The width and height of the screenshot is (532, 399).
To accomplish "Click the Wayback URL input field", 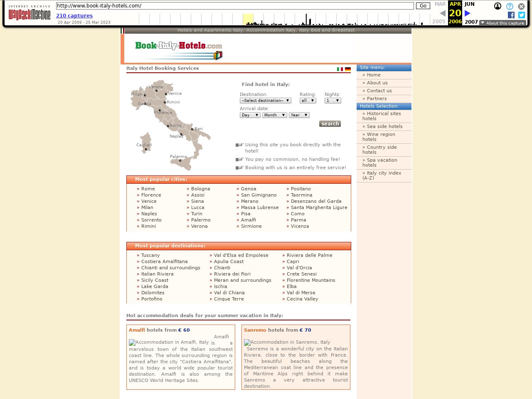I will [x=235, y=6].
